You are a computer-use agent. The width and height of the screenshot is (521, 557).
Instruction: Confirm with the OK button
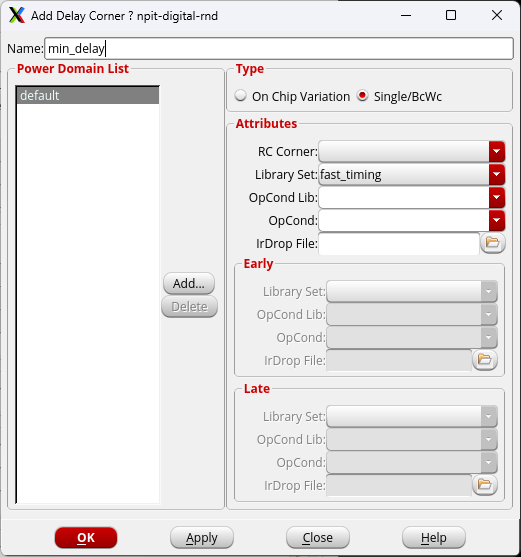pyautogui.click(x=86, y=537)
